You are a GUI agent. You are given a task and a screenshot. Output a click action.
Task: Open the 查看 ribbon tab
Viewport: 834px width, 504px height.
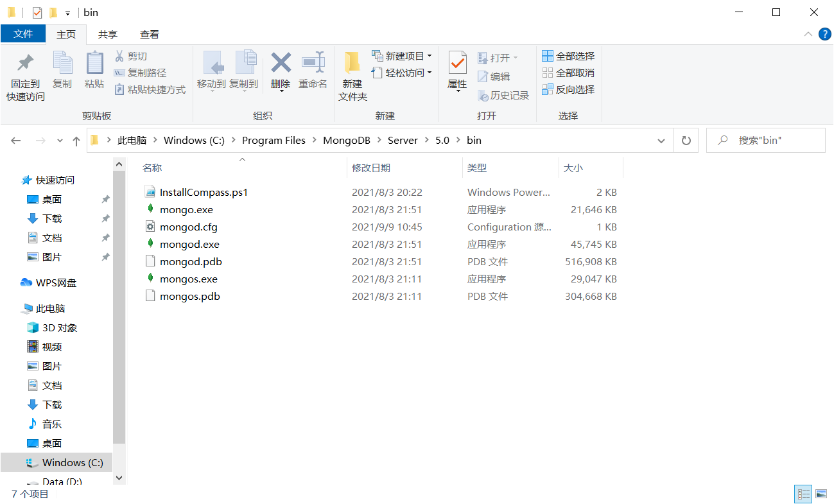pyautogui.click(x=149, y=34)
